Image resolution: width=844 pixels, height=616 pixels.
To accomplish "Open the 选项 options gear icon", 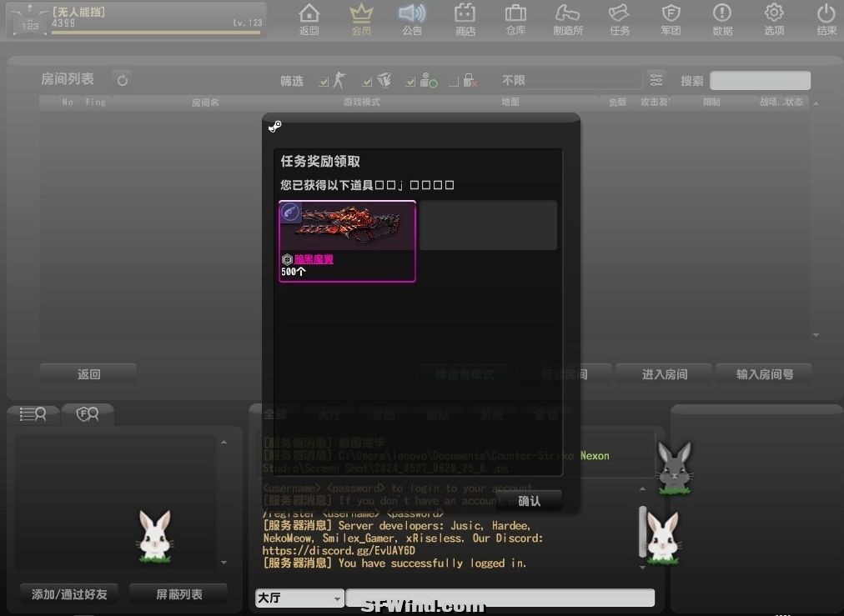I will 774,19.
